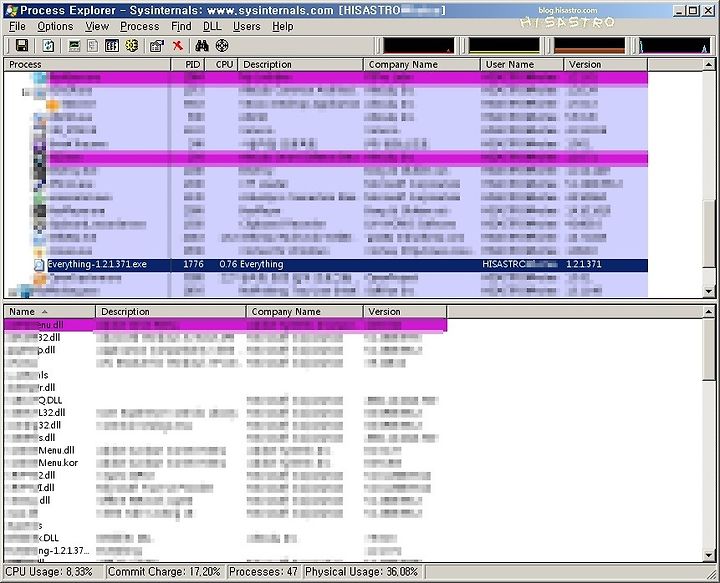Open the File menu
This screenshot has height=583, width=720.
tap(17, 27)
